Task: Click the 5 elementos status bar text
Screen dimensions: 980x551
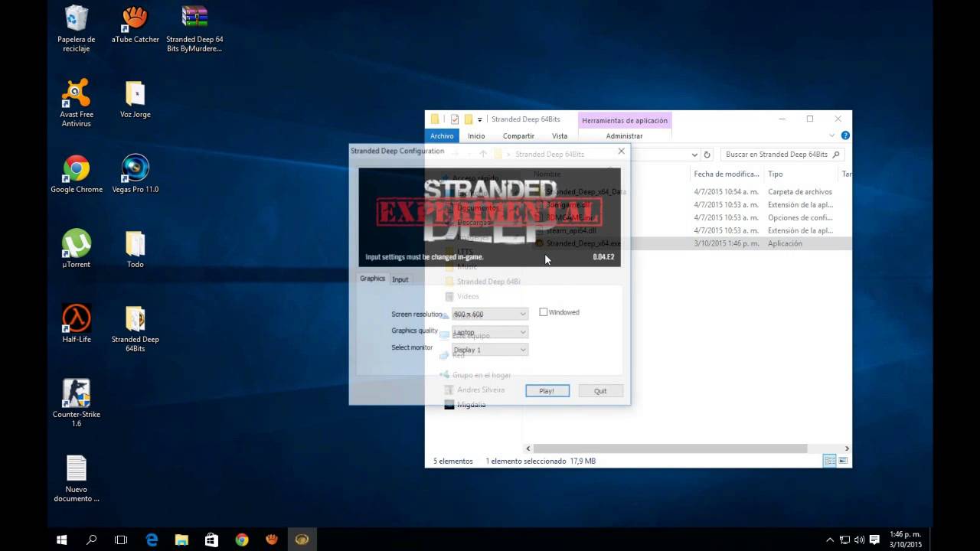Action: pos(452,461)
